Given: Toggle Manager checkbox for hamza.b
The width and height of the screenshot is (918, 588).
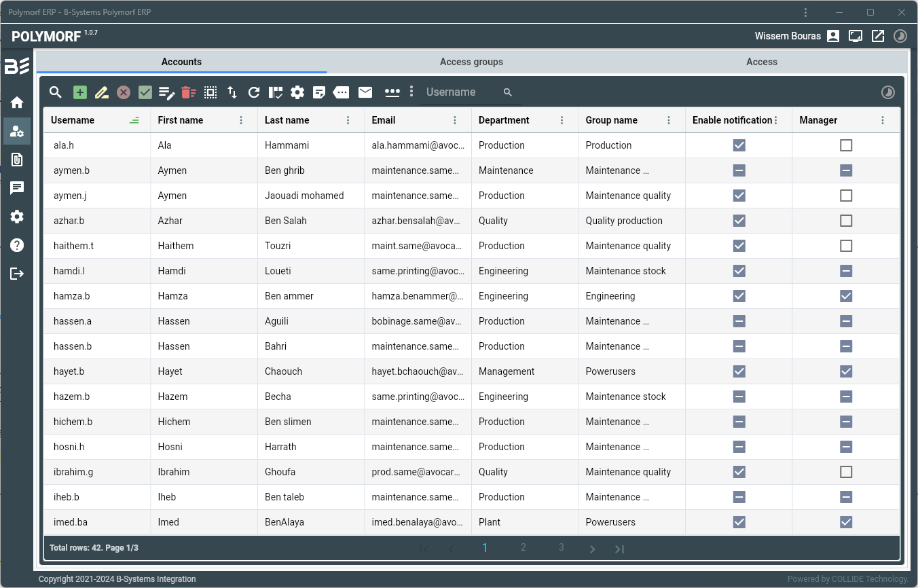Looking at the screenshot, I should (x=846, y=296).
